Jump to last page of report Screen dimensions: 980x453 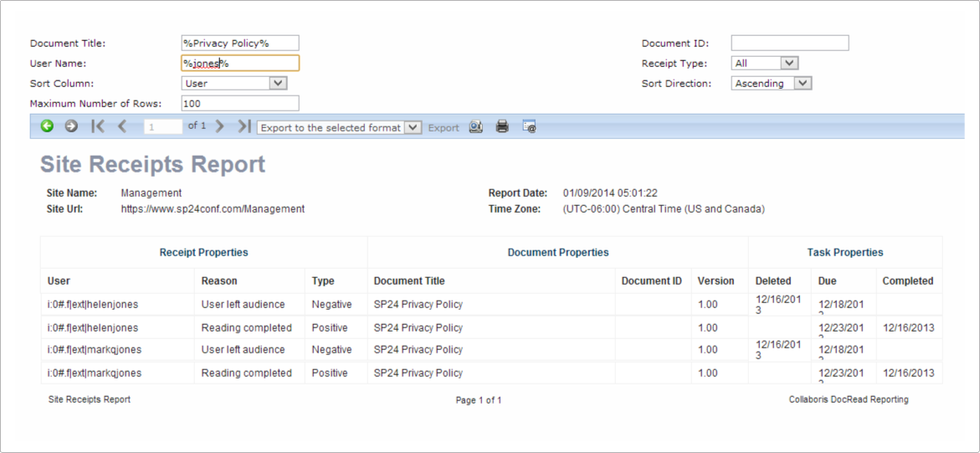244,126
